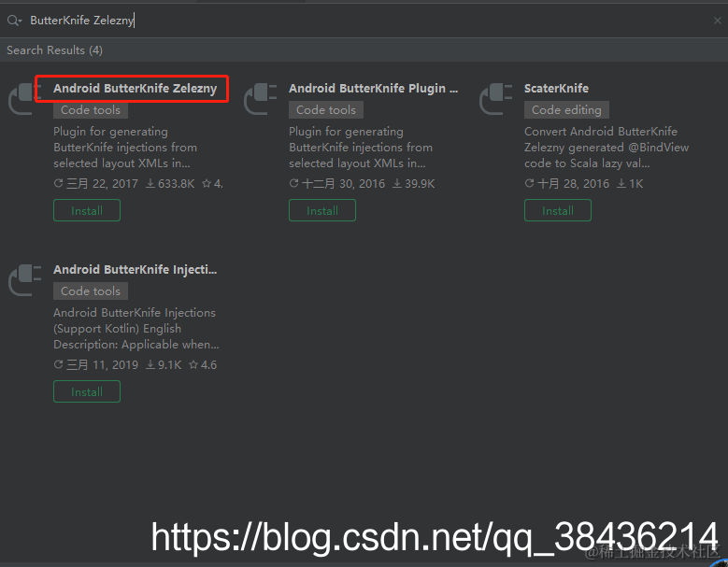
Task: Click Injections description mentioning Support Kotlin
Action: [x=136, y=329]
